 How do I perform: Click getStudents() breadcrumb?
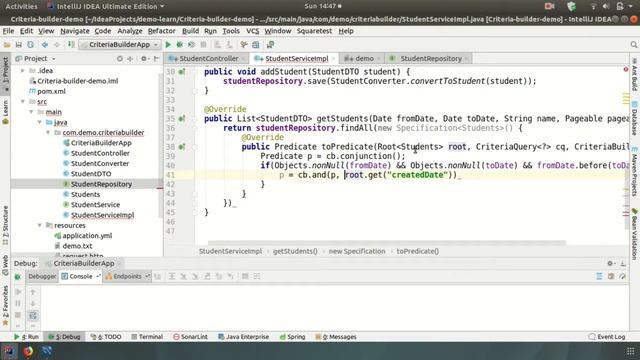pyautogui.click(x=295, y=251)
